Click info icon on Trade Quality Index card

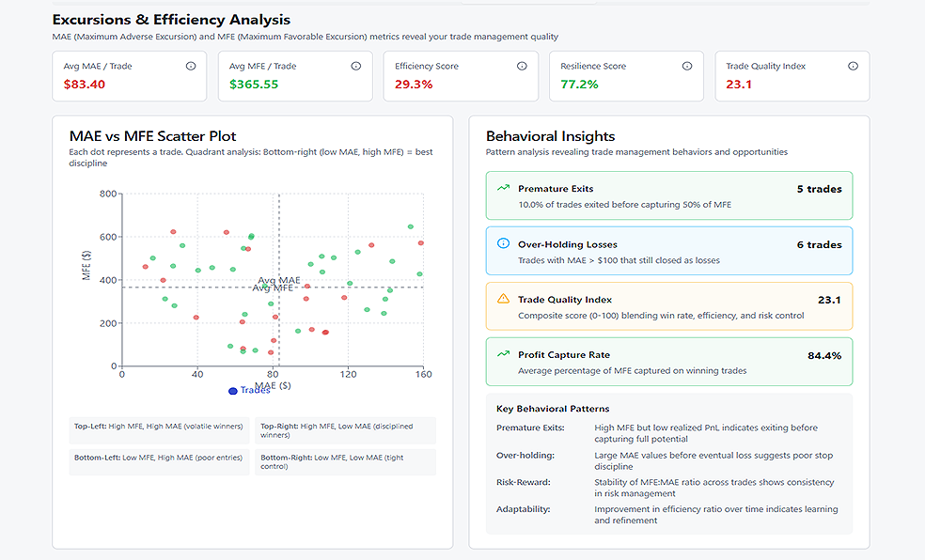(853, 67)
